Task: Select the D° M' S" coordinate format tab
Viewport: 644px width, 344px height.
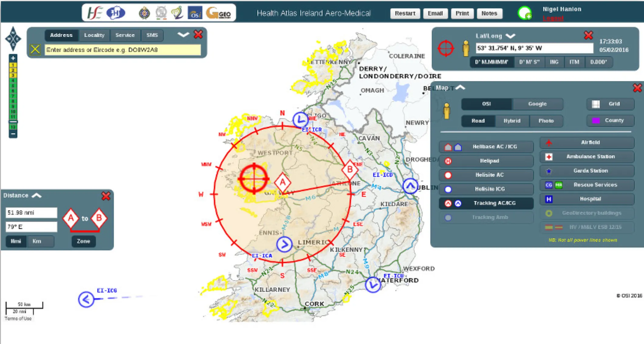Action: pos(529,62)
